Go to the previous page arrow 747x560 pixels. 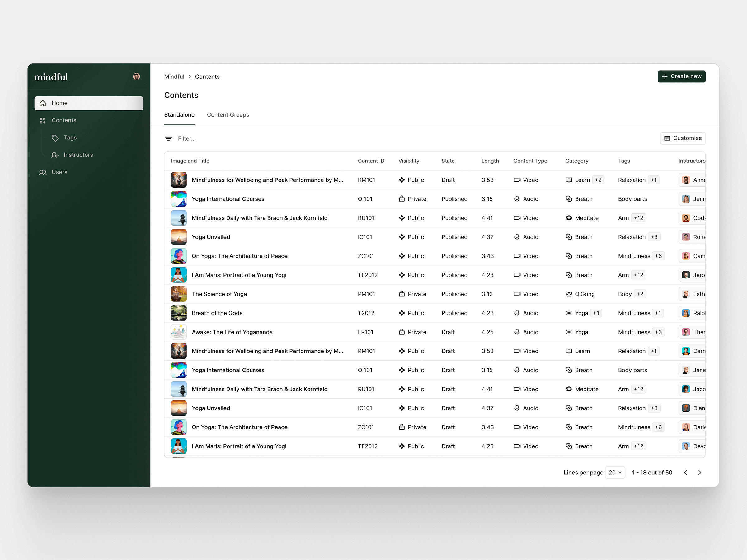click(x=685, y=473)
